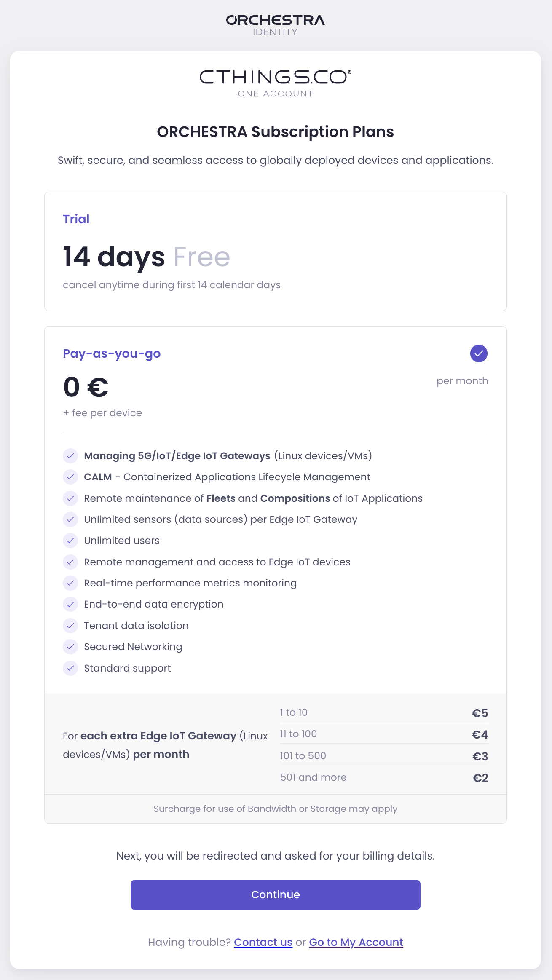This screenshot has height=980, width=552.
Task: Follow the Go to My Account link
Action: [356, 942]
